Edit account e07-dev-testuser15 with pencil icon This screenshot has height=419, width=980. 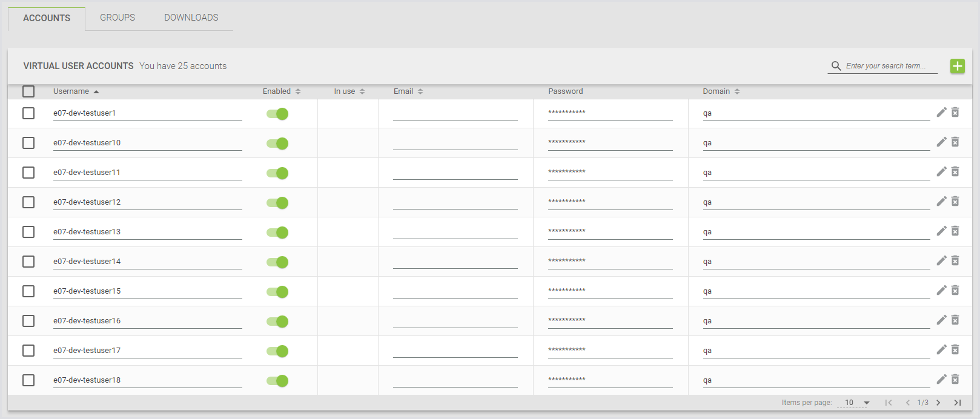click(941, 290)
